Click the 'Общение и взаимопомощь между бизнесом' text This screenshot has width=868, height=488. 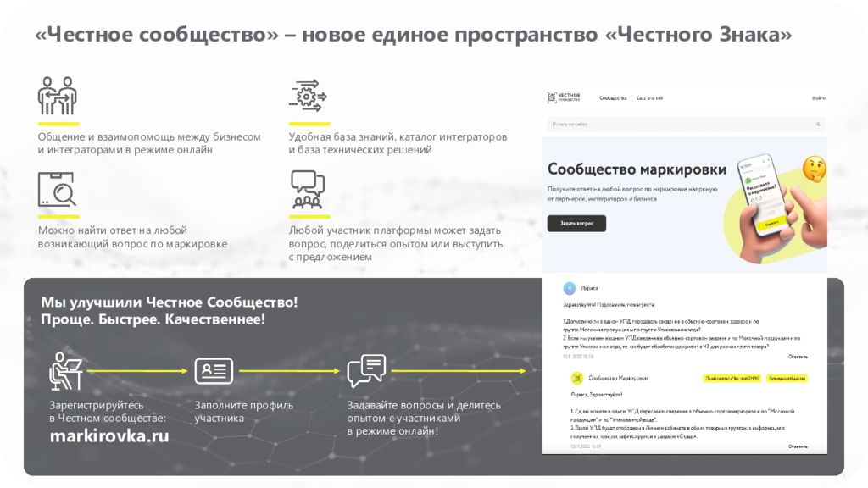pyautogui.click(x=149, y=136)
